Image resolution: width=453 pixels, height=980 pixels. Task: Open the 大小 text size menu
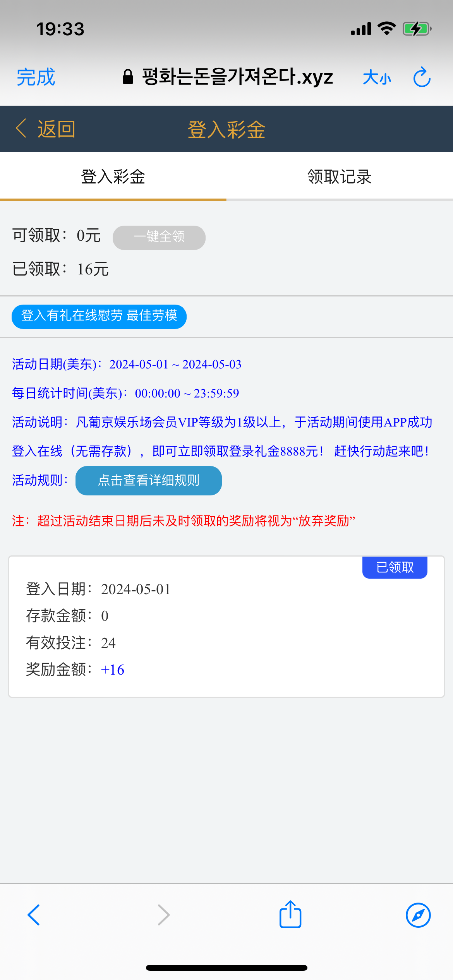click(377, 77)
